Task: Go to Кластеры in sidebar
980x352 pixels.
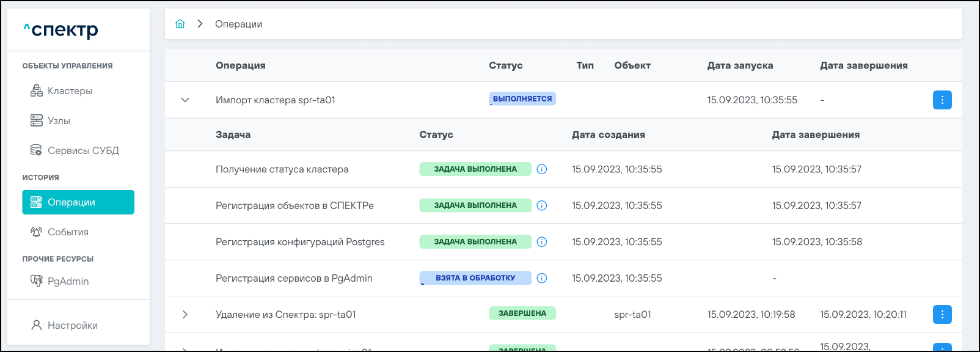Action: tap(70, 91)
